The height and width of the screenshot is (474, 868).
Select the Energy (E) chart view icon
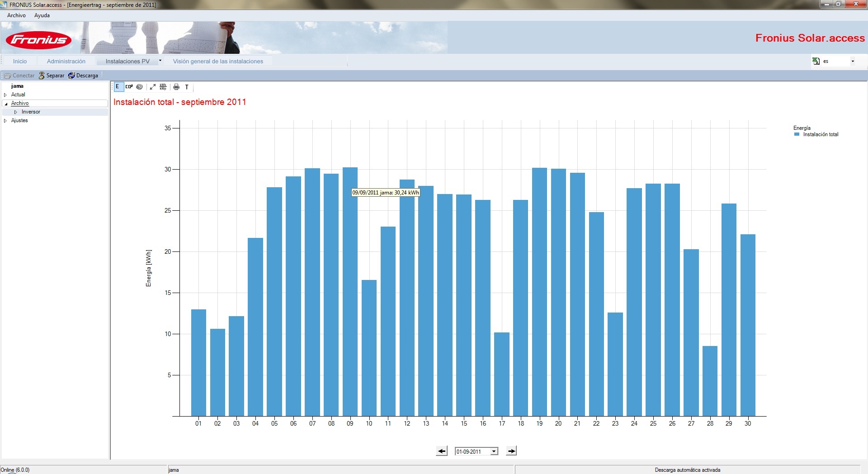(118, 87)
